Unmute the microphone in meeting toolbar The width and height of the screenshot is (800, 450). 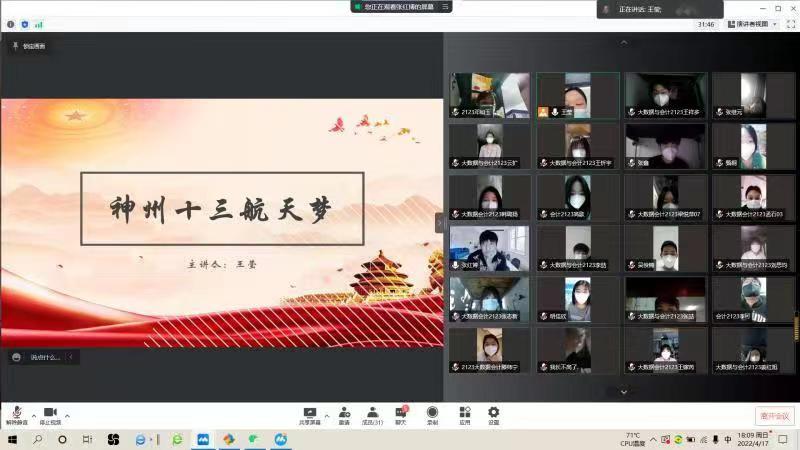[x=17, y=413]
